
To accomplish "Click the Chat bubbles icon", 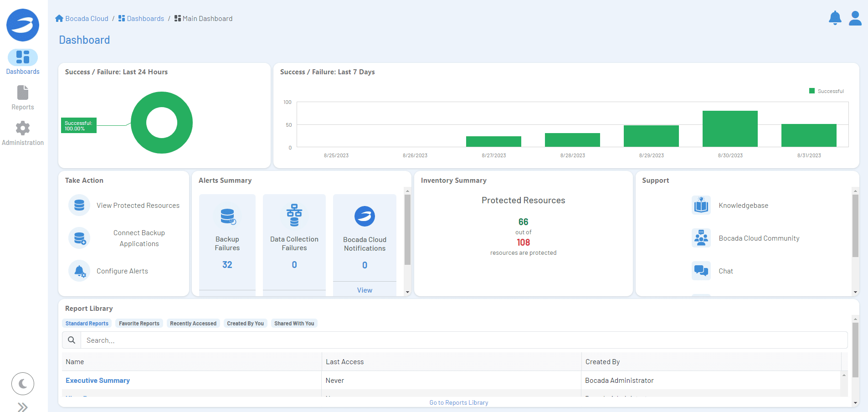I will tap(701, 271).
